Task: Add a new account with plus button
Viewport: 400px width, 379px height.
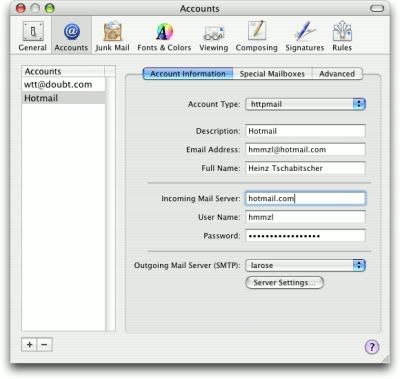Action: click(x=29, y=344)
